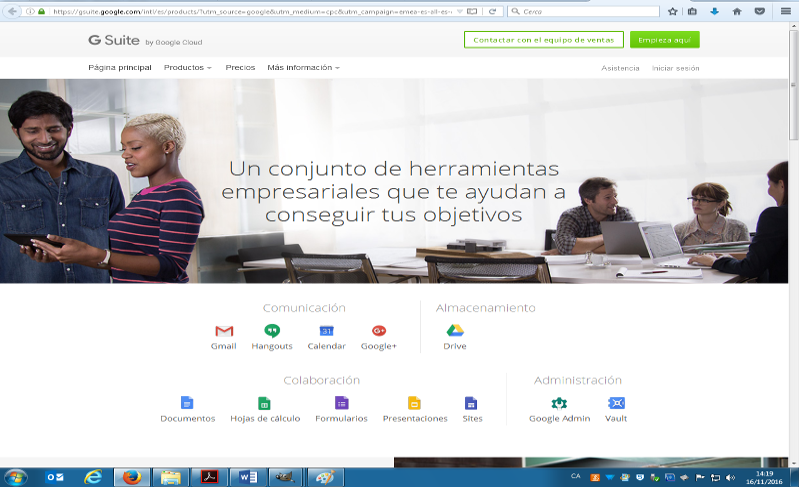
Task: Click the browser URL address bar
Action: (250, 11)
